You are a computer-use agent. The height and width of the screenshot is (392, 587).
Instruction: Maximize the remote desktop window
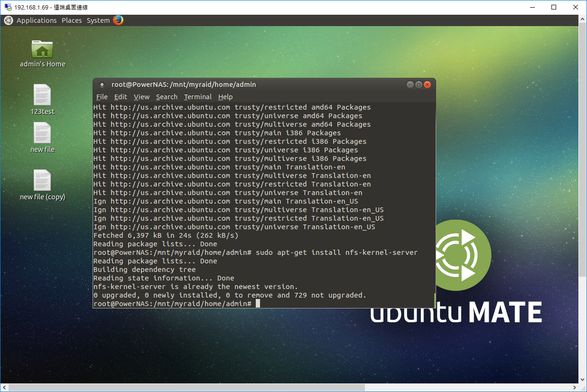click(554, 7)
